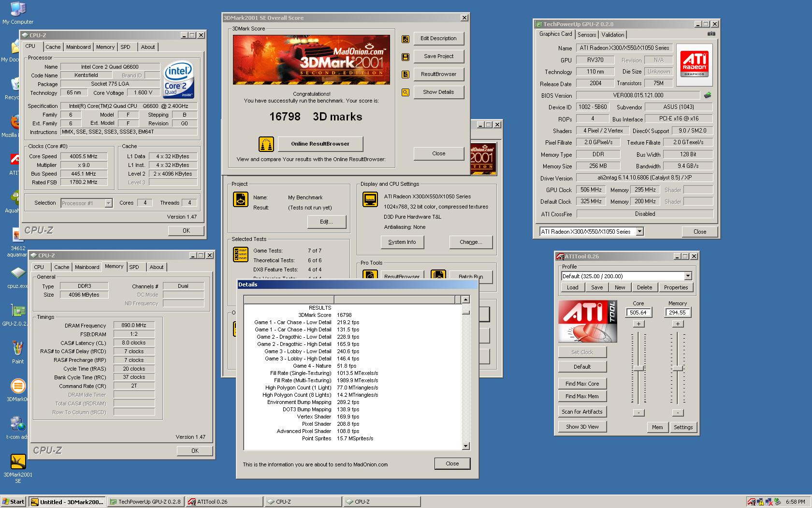Image resolution: width=812 pixels, height=508 pixels.
Task: Open the About tab in lower CPU-Z window
Action: pyautogui.click(x=156, y=267)
